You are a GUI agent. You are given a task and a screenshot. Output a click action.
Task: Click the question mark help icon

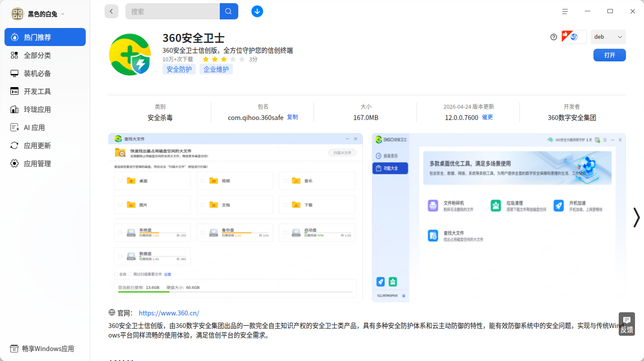pos(554,37)
